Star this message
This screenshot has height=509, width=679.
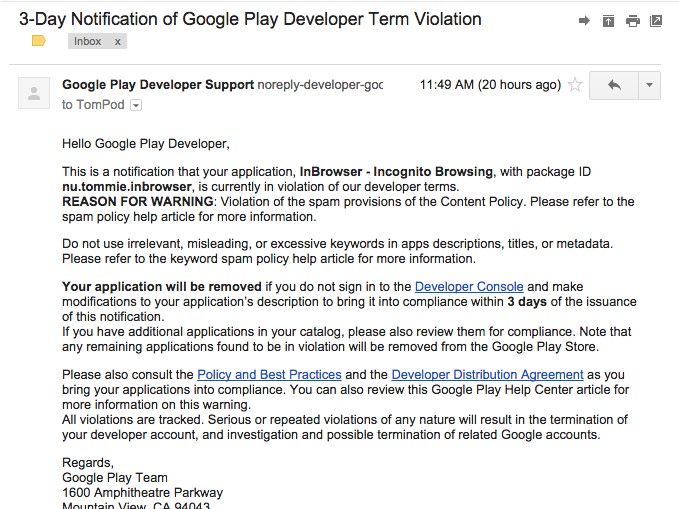(x=575, y=84)
